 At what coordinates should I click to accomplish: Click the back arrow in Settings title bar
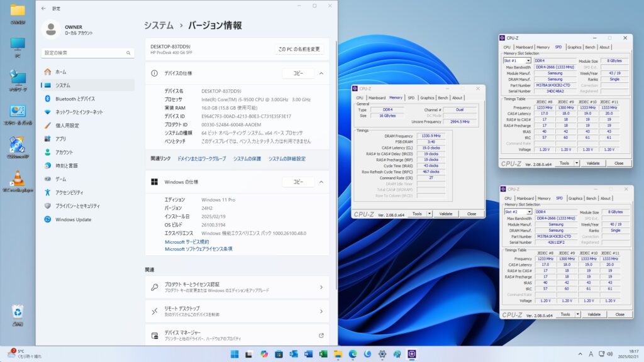(43, 8)
